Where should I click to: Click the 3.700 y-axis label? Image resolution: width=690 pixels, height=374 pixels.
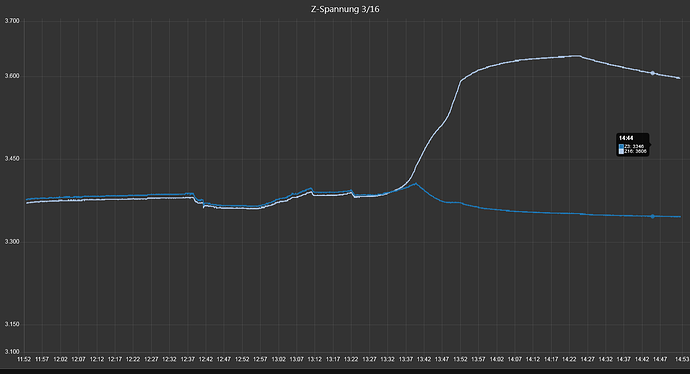[x=12, y=21]
